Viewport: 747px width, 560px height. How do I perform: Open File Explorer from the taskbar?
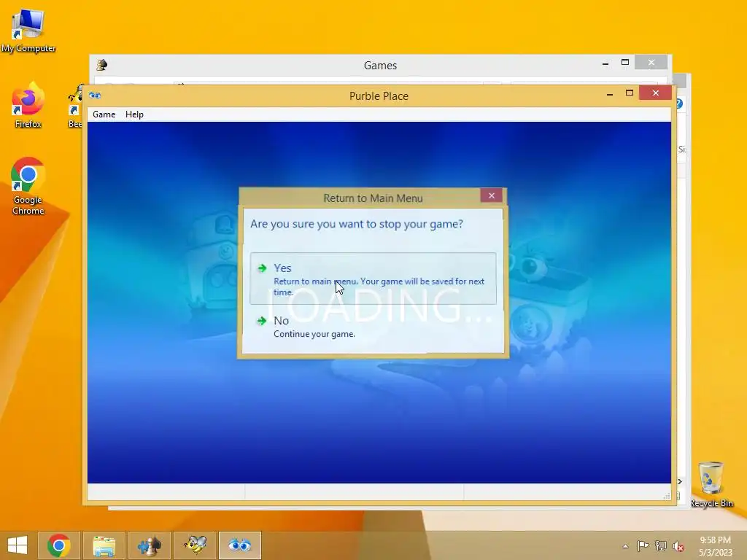[x=104, y=545]
